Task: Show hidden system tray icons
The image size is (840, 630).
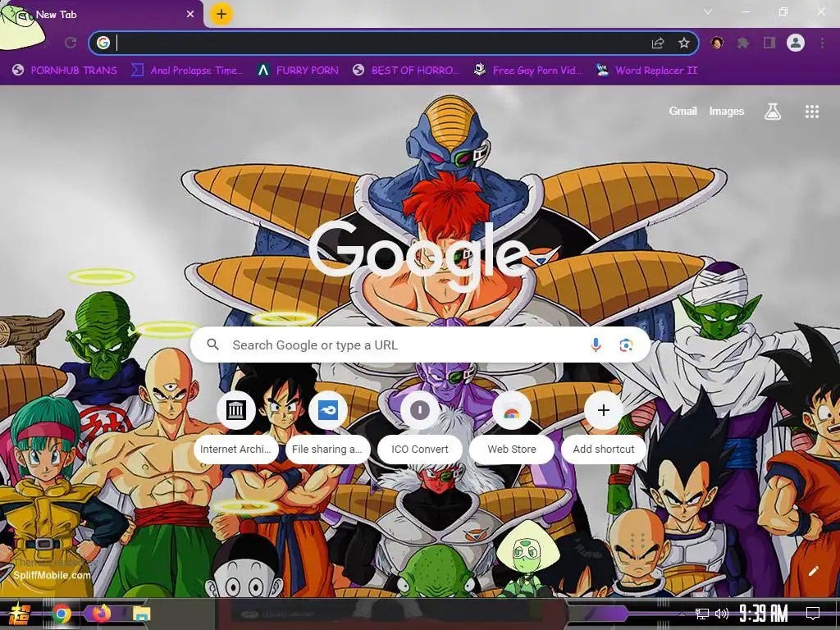Action: pyautogui.click(x=682, y=614)
